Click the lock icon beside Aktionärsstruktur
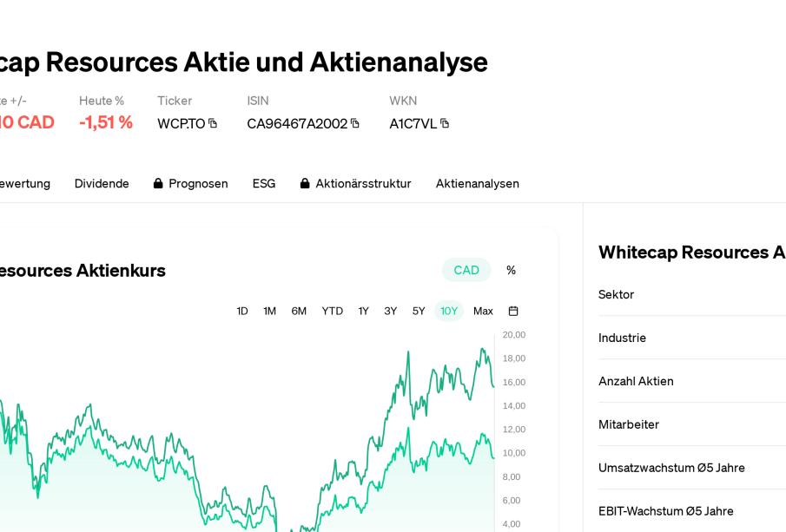 point(305,183)
